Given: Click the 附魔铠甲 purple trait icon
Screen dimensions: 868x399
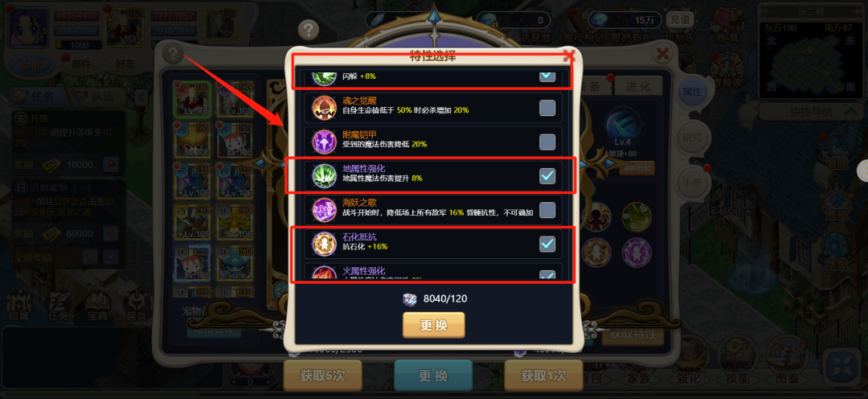Looking at the screenshot, I should (323, 142).
